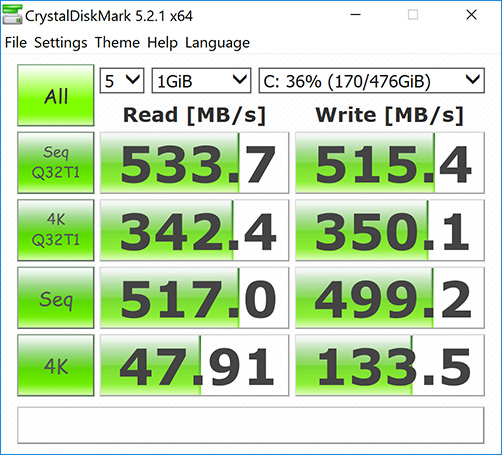Image resolution: width=502 pixels, height=455 pixels.
Task: Open the test count dropdown showing 5
Action: (122, 81)
